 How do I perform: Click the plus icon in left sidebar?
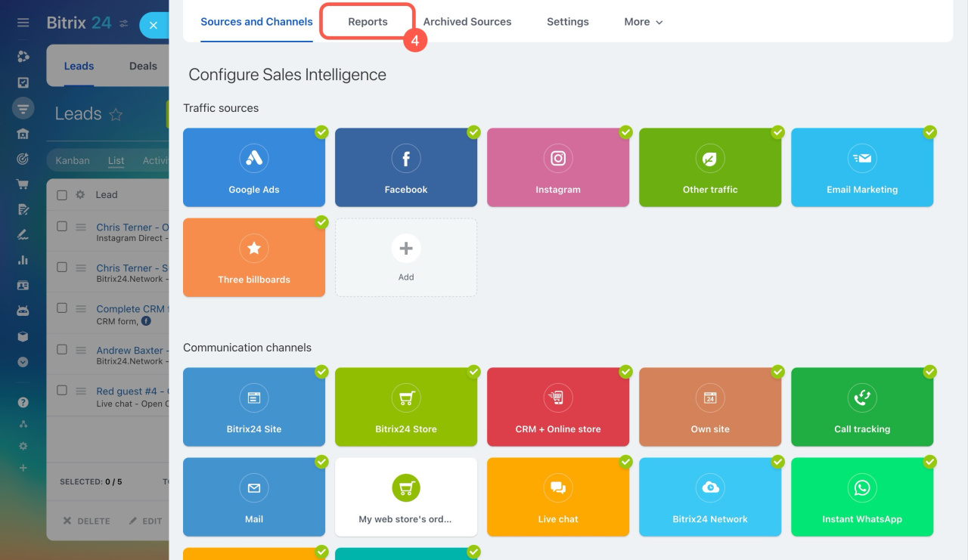click(x=23, y=468)
